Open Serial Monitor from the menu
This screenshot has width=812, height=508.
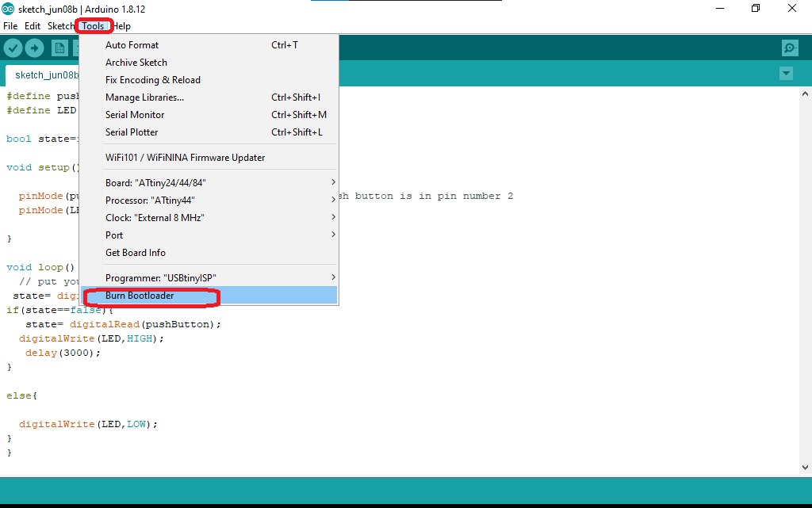[209, 115]
